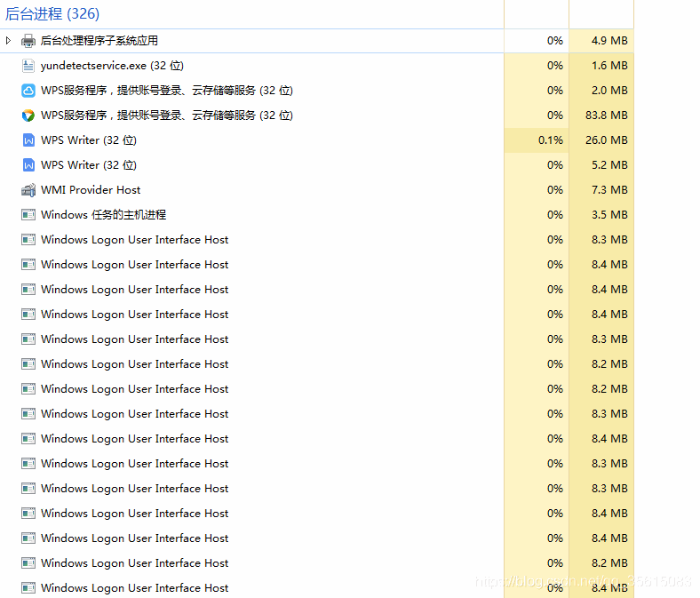Click the 4.9 MB memory value
700x598 pixels.
pyautogui.click(x=609, y=41)
